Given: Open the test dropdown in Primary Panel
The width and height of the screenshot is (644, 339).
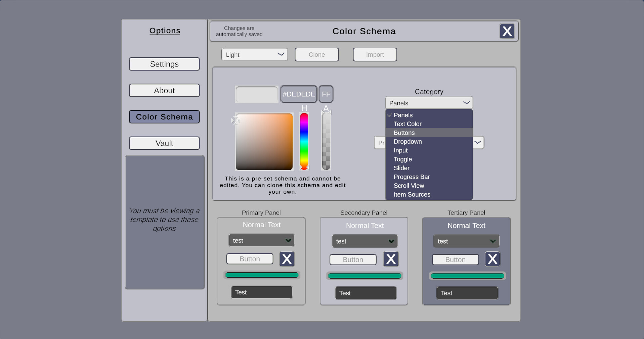Looking at the screenshot, I should tap(261, 240).
